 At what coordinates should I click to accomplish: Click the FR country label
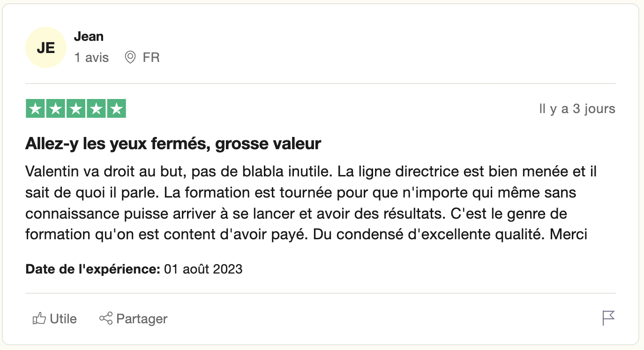(151, 58)
